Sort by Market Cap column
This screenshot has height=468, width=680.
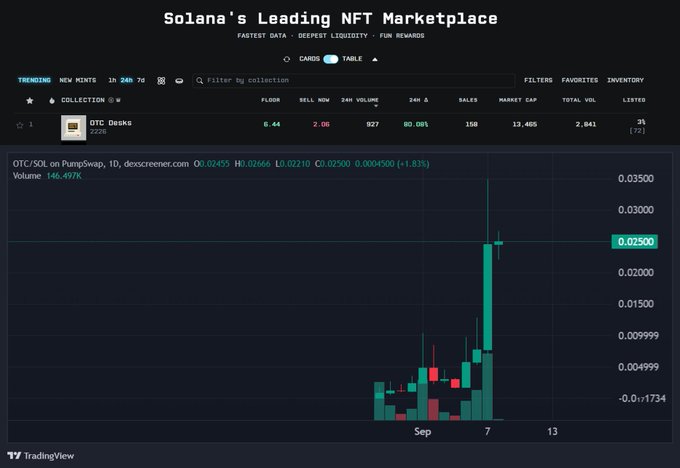(x=518, y=100)
